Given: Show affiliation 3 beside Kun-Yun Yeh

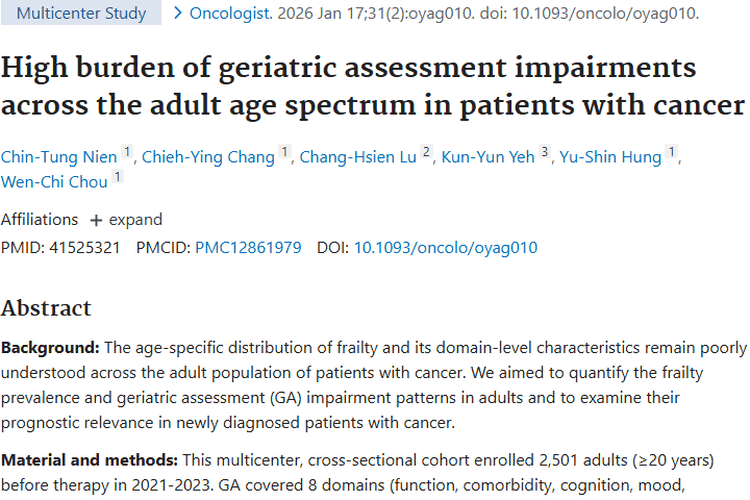Looking at the screenshot, I should pos(545,152).
